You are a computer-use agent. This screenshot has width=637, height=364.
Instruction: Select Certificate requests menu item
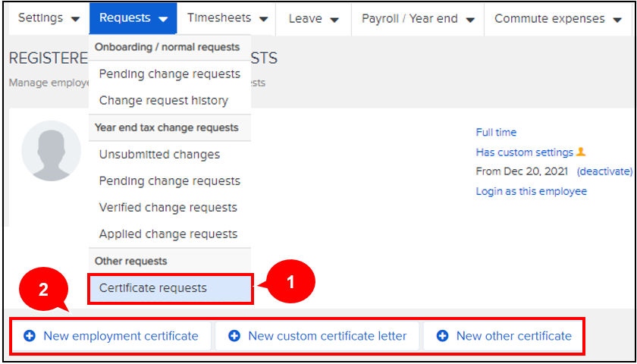pyautogui.click(x=152, y=288)
